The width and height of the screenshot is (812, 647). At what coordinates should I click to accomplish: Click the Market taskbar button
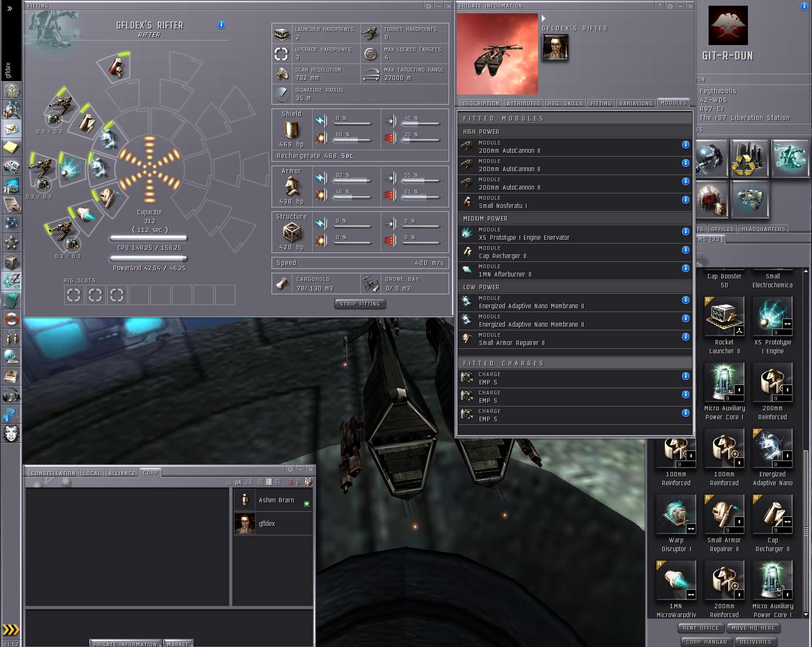(x=178, y=643)
